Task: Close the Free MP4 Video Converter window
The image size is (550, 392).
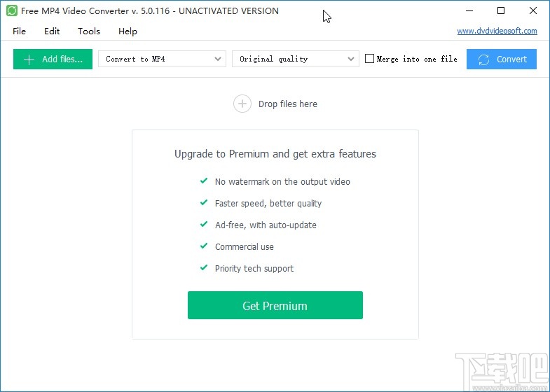Action: (532, 11)
